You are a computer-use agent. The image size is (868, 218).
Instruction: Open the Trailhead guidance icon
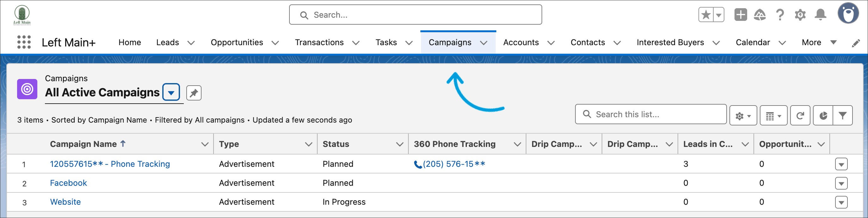point(760,15)
